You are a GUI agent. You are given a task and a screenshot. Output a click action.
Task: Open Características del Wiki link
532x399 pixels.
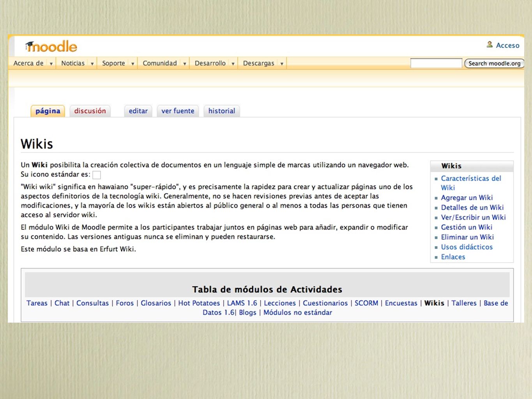[x=471, y=183]
